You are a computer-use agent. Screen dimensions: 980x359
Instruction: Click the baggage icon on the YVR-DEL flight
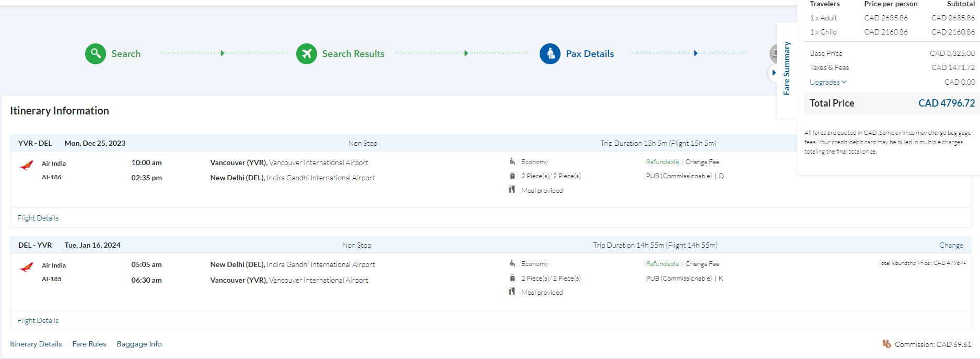(x=512, y=176)
